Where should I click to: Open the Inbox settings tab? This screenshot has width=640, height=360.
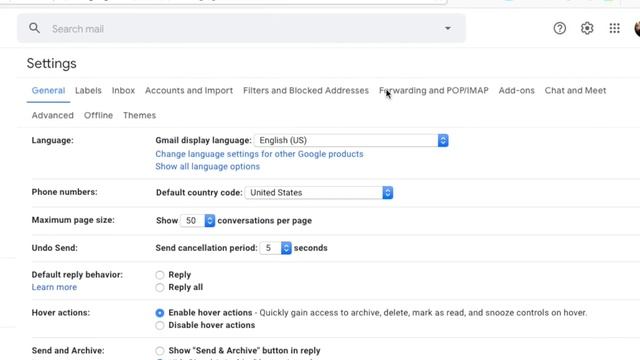[x=123, y=91]
